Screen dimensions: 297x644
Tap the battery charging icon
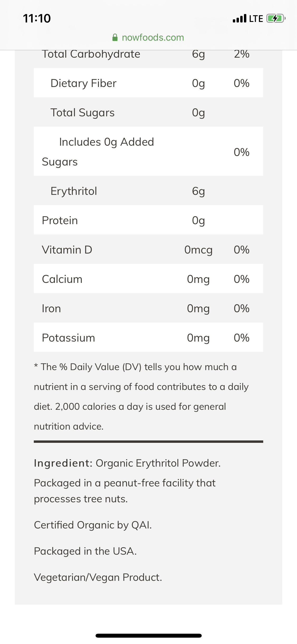click(x=276, y=19)
